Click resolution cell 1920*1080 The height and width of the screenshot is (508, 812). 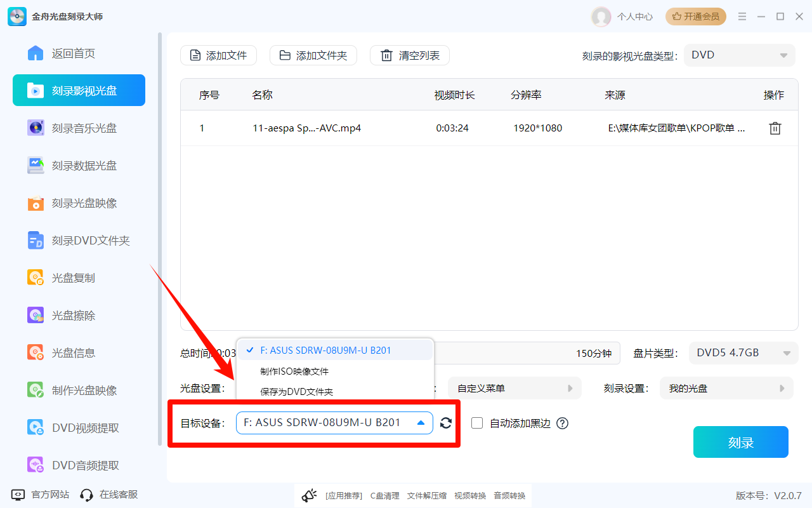point(538,128)
